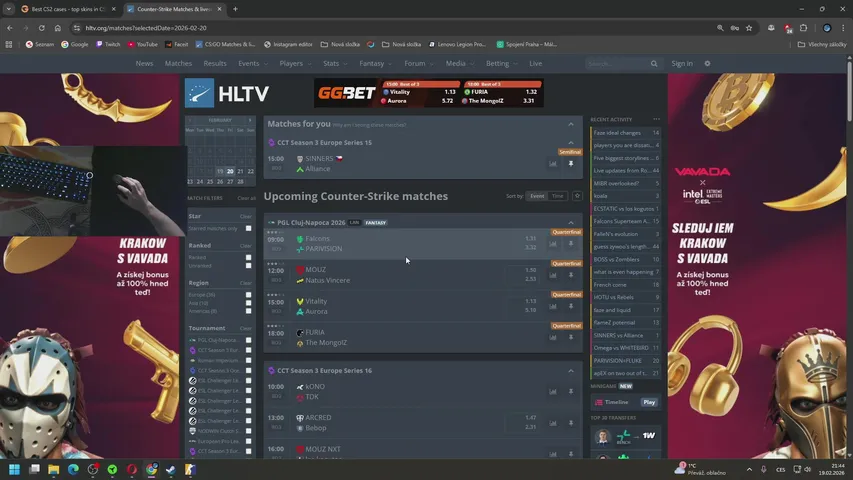Sort matches by Time
Image resolution: width=853 pixels, height=480 pixels.
(x=558, y=196)
